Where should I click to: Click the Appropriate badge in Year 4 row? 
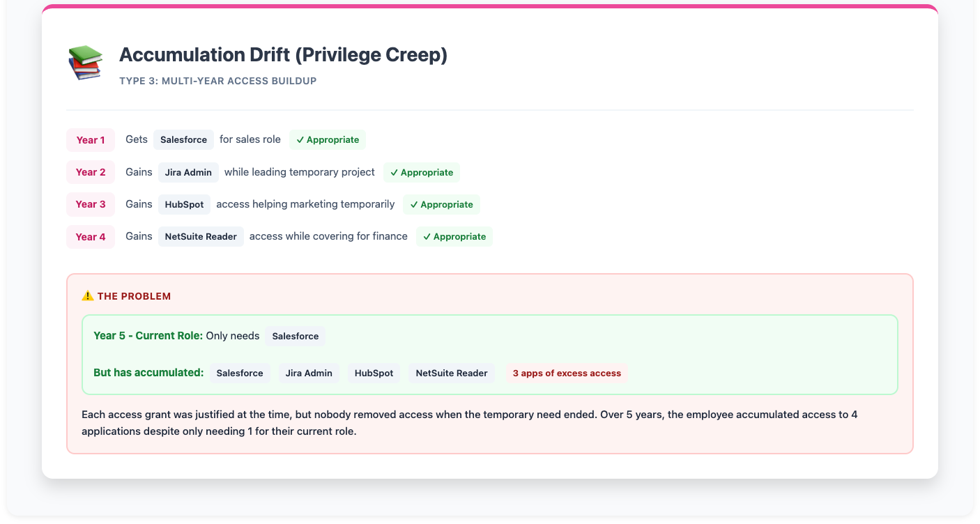click(x=454, y=237)
